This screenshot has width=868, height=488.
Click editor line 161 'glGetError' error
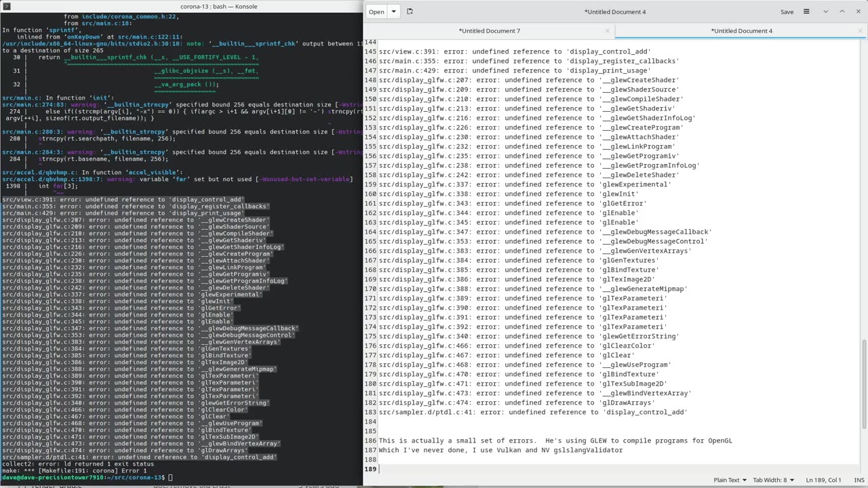click(513, 203)
